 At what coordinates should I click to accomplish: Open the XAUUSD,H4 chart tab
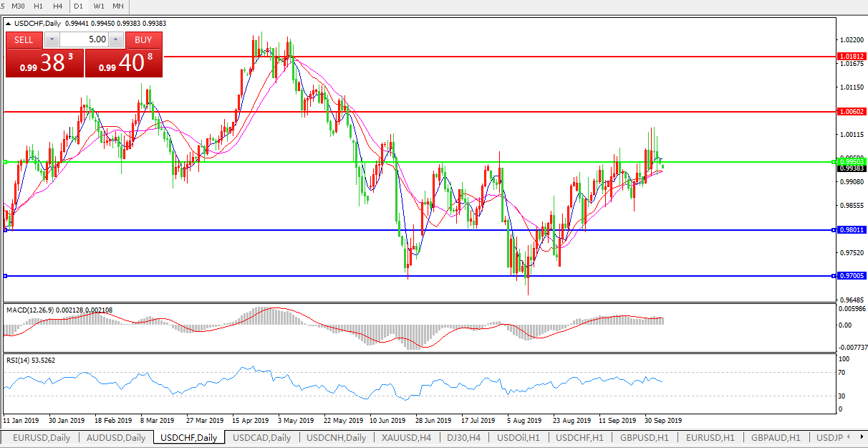pos(406,437)
